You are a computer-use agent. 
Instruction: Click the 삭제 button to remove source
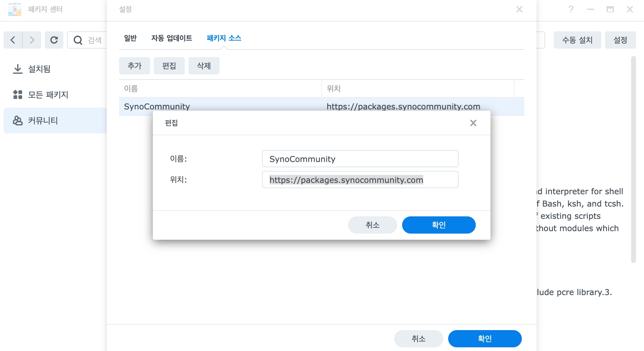(x=204, y=66)
